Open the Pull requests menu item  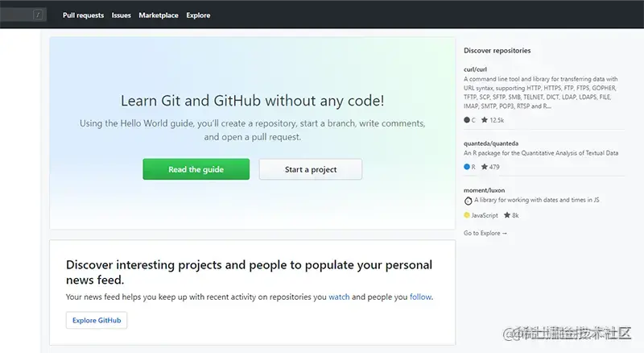coord(83,15)
